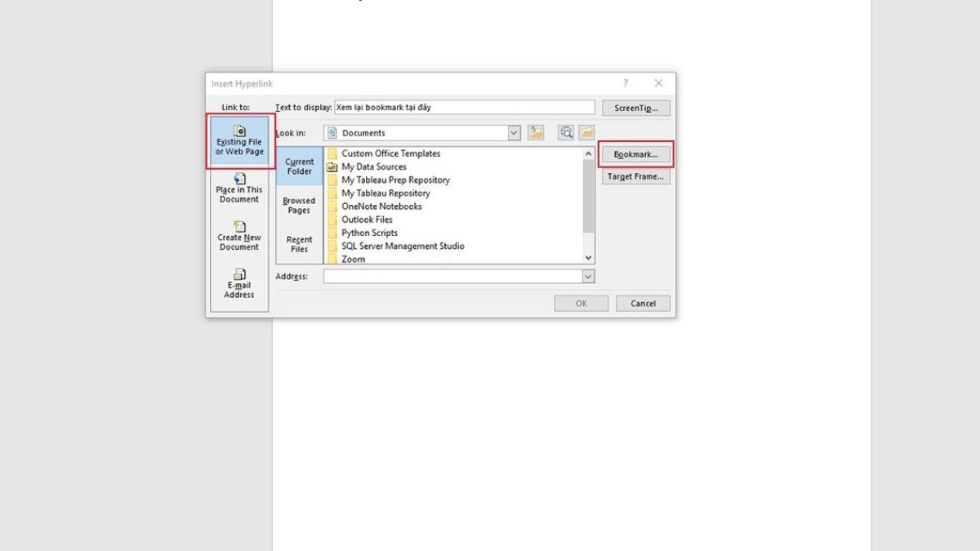Open the Bookmark... dialog button
Screen dimensions: 980x551
[635, 154]
